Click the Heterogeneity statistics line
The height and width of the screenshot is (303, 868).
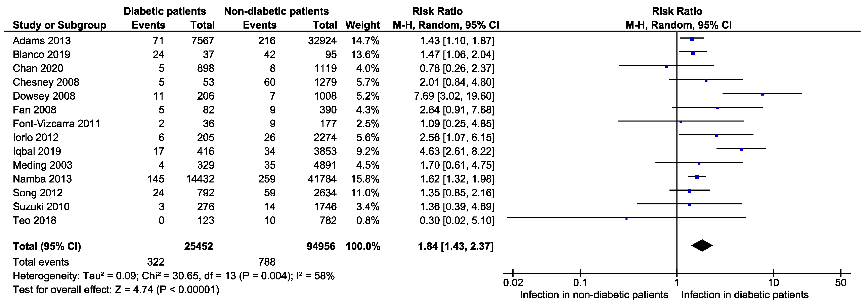[174, 276]
